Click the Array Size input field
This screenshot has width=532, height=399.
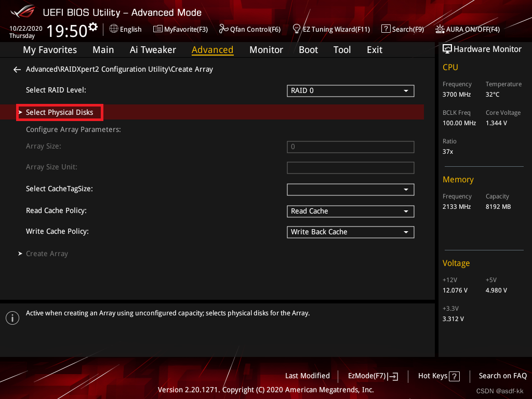(351, 147)
